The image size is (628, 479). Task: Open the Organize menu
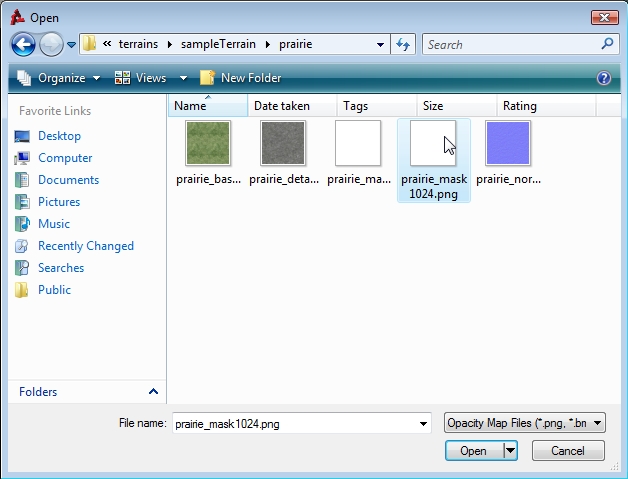[x=58, y=78]
